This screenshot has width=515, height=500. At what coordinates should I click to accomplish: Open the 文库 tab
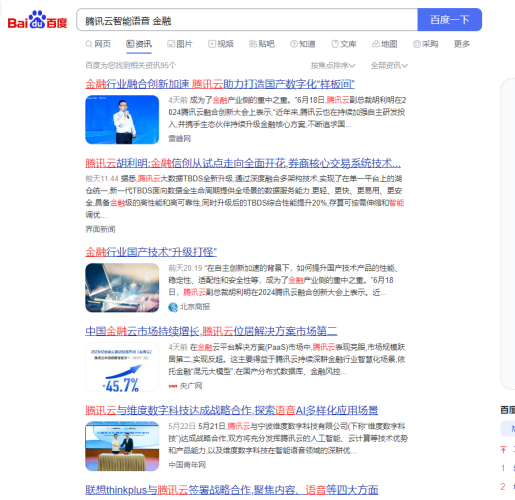click(344, 44)
